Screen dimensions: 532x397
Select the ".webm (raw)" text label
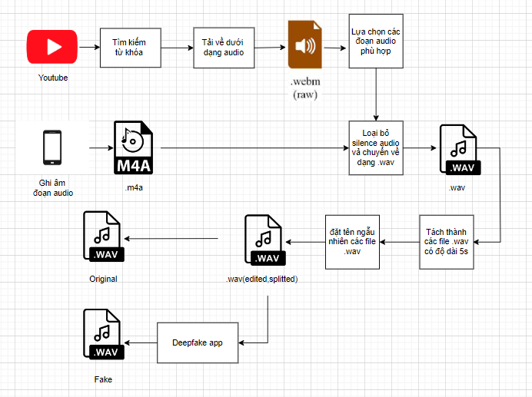[305, 88]
